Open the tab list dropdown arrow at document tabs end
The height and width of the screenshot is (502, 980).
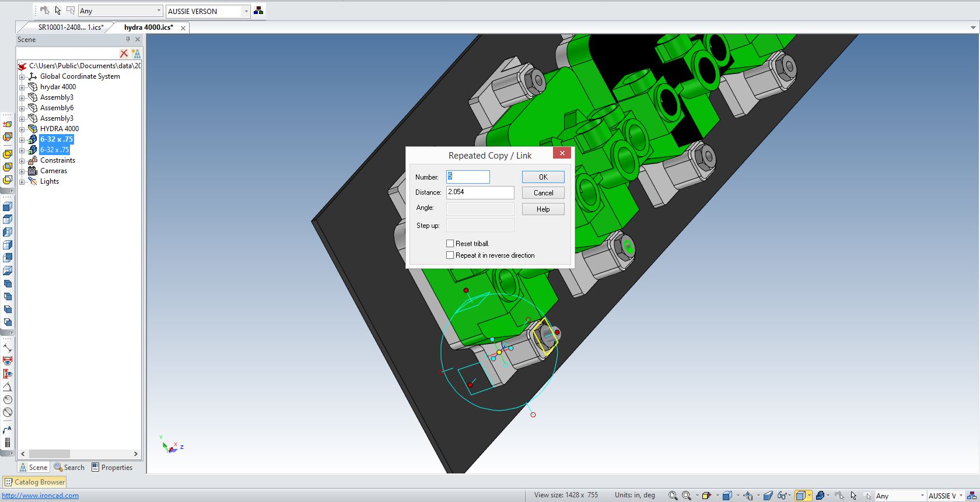(x=973, y=27)
